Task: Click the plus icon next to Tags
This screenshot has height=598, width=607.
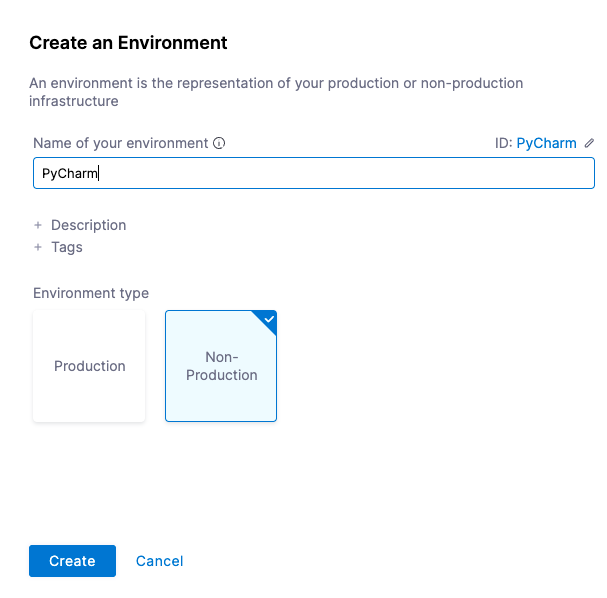Action: pos(38,247)
